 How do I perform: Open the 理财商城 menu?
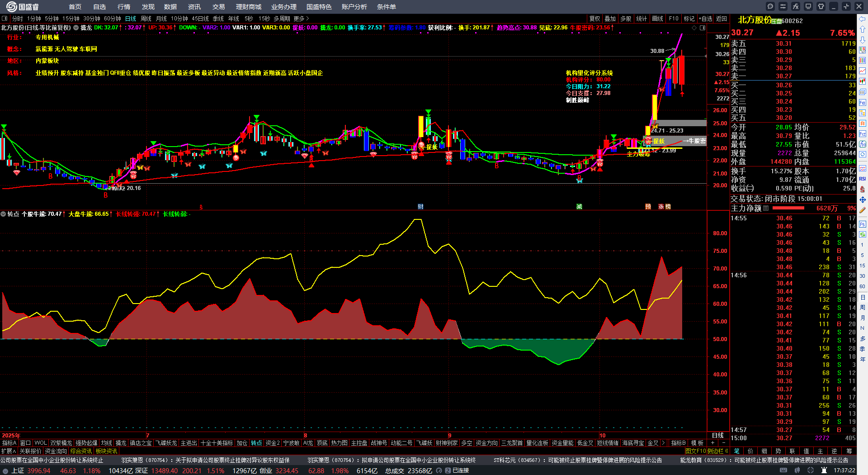pyautogui.click(x=249, y=7)
